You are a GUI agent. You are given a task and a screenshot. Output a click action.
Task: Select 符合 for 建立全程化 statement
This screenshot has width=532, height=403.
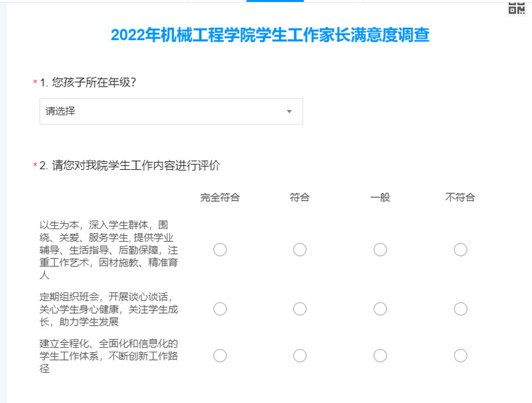point(300,356)
